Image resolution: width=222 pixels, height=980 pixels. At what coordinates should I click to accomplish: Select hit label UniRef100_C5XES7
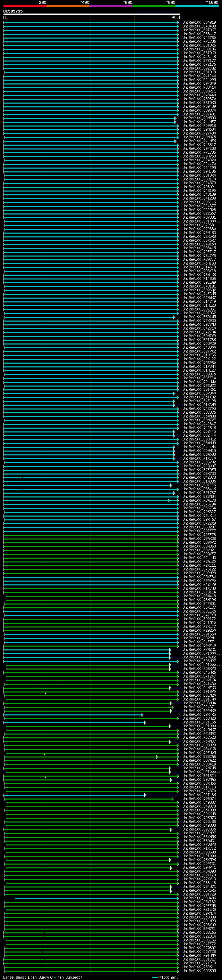point(199,607)
